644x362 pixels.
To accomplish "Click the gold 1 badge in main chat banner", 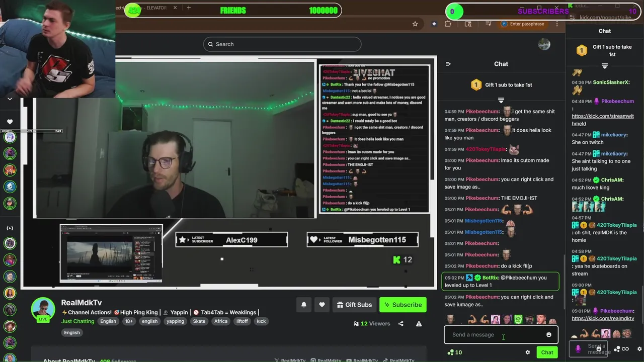I will (476, 85).
